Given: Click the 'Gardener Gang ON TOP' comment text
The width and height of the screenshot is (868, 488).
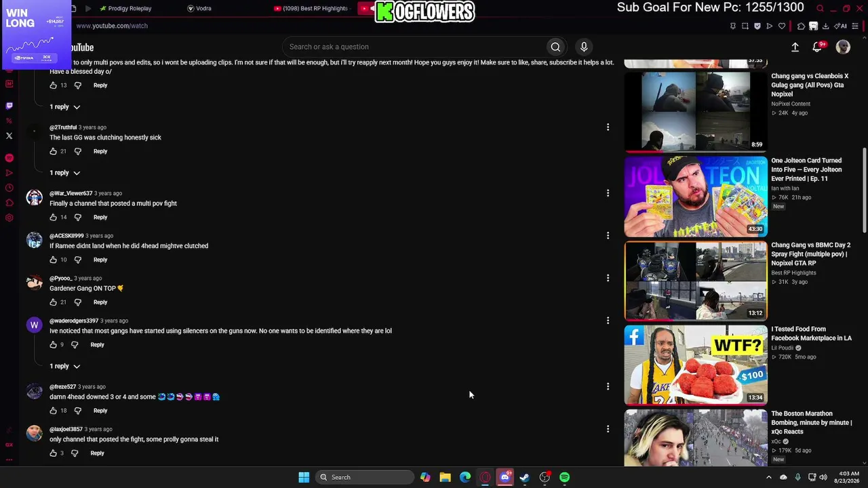Looking at the screenshot, I should point(86,289).
